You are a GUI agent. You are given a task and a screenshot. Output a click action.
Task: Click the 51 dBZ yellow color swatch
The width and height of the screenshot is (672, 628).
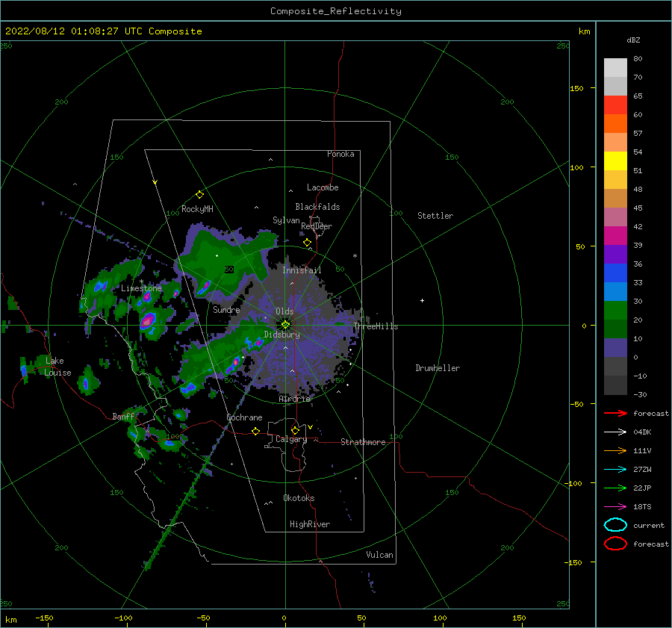pyautogui.click(x=615, y=161)
